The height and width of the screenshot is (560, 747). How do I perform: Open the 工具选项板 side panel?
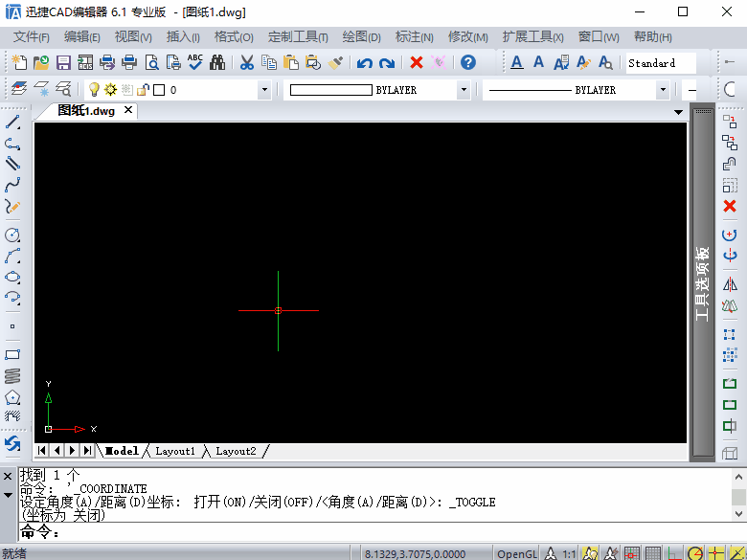703,283
